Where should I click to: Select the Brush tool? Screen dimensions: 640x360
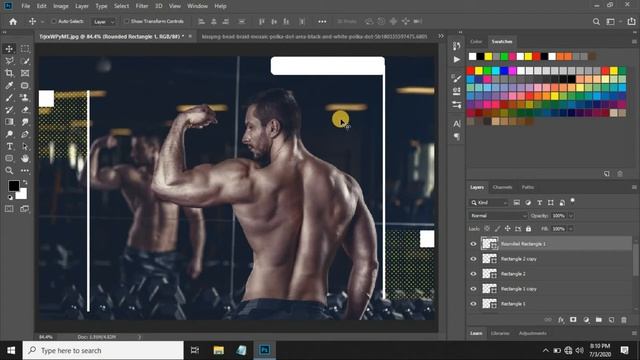pos(9,98)
